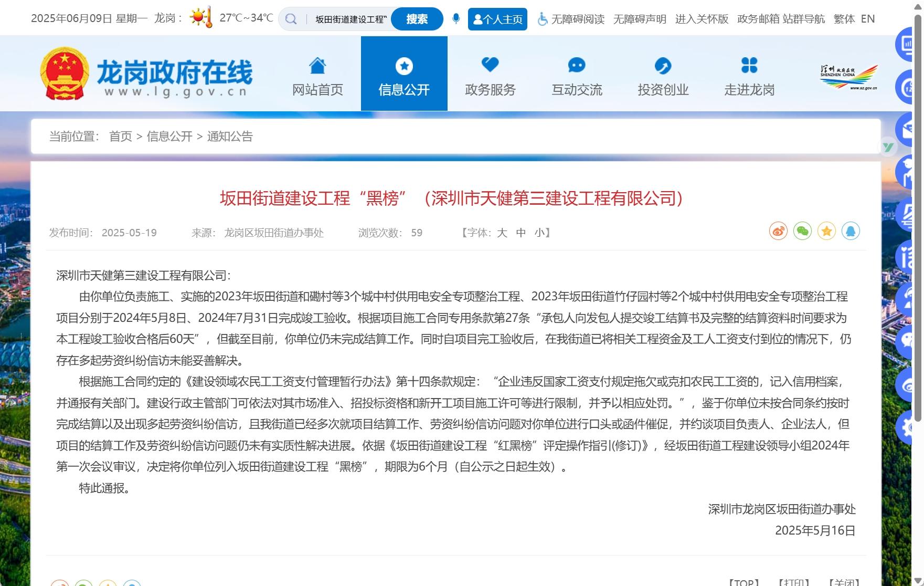Share to Qzone star icon

[x=826, y=231]
